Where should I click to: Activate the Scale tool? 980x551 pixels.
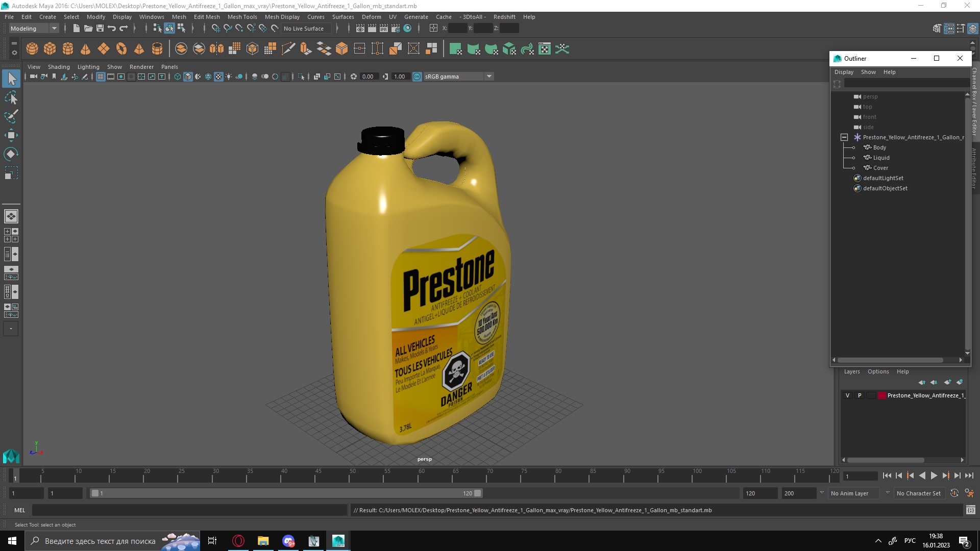tap(11, 173)
